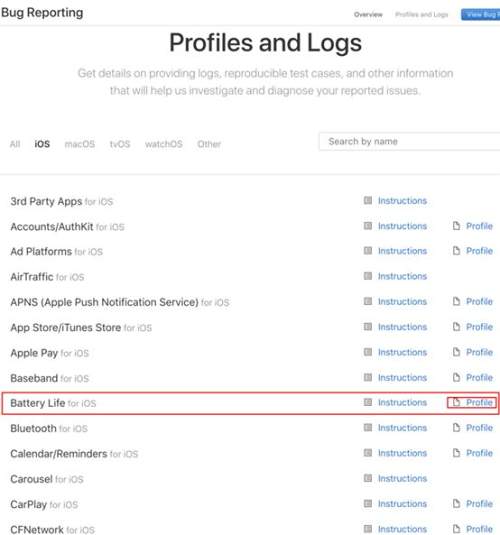Screen dimensions: 500x535
Task: Click the Instructions icon for AirTraffic
Action: point(368,276)
